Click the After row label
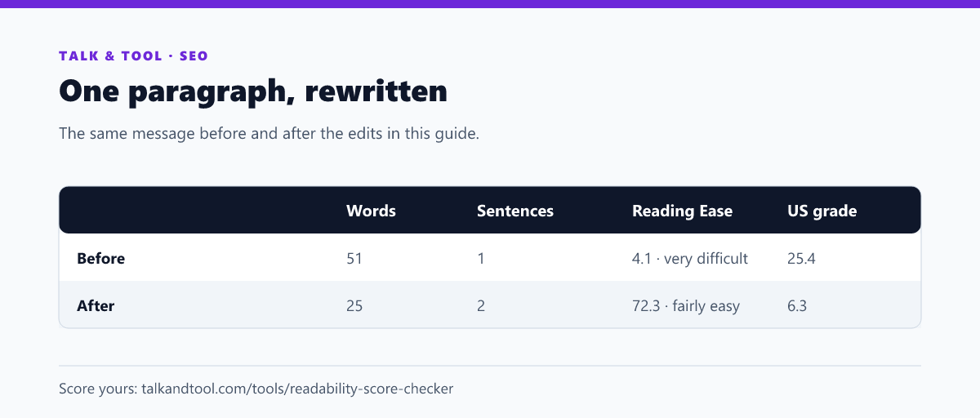Viewport: 980px width, 418px height. (96, 306)
